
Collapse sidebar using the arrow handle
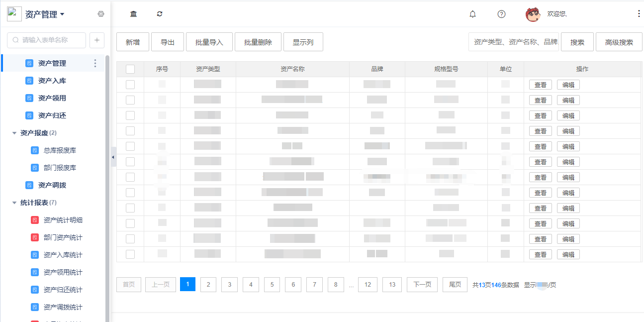pos(113,157)
